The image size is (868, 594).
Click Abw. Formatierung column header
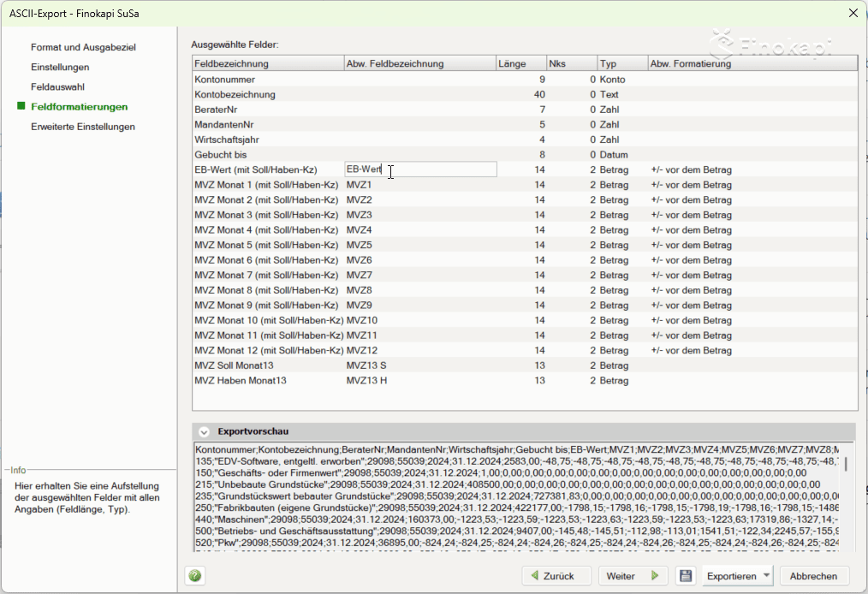(x=752, y=63)
